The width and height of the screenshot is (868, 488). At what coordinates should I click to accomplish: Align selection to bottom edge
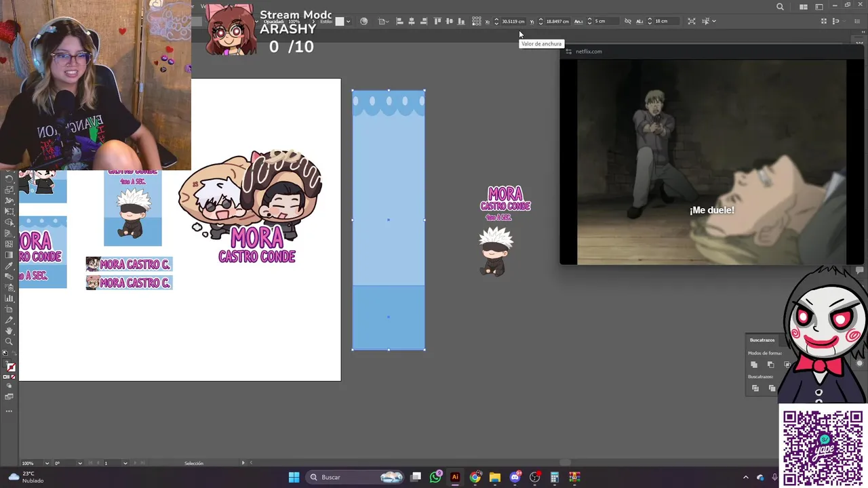pyautogui.click(x=460, y=21)
